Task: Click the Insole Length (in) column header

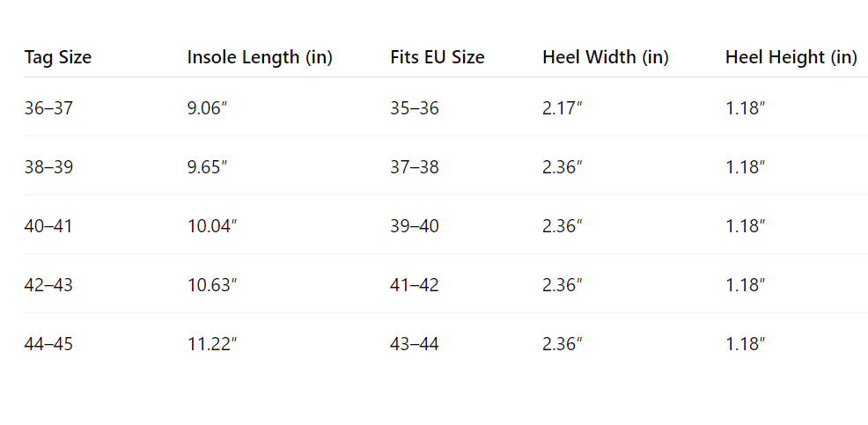Action: tap(260, 57)
